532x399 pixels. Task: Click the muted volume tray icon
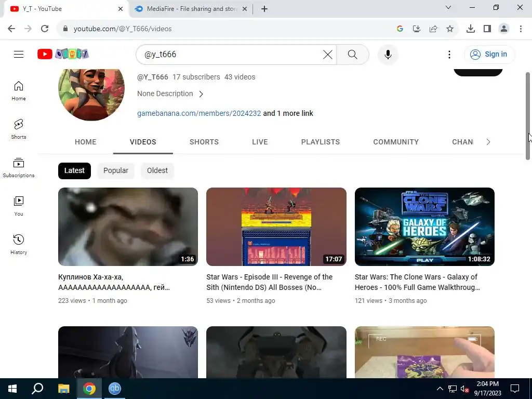(x=465, y=389)
